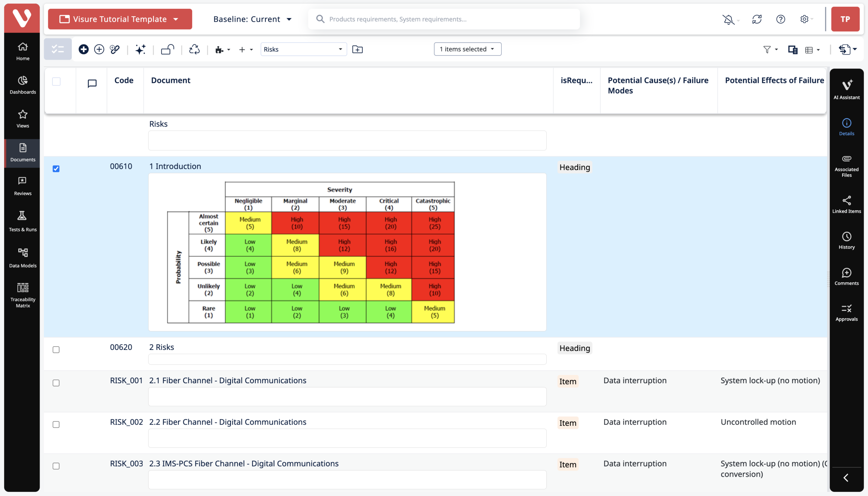868x496 pixels.
Task: Check the 00620 Risks row checkbox
Action: coord(56,350)
